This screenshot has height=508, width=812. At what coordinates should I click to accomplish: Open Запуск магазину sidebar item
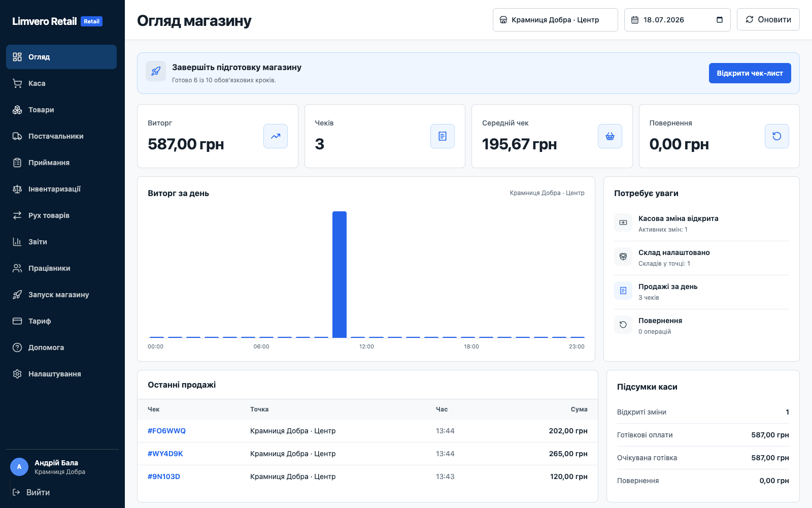click(61, 295)
